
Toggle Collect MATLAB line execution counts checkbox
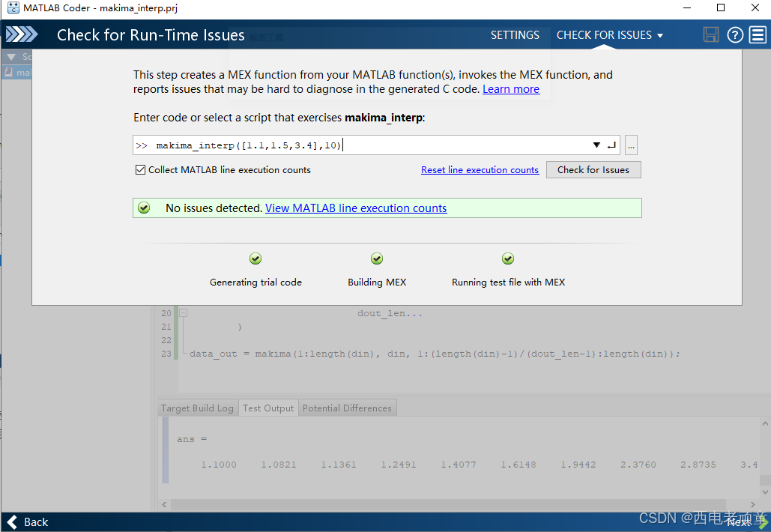coord(140,169)
